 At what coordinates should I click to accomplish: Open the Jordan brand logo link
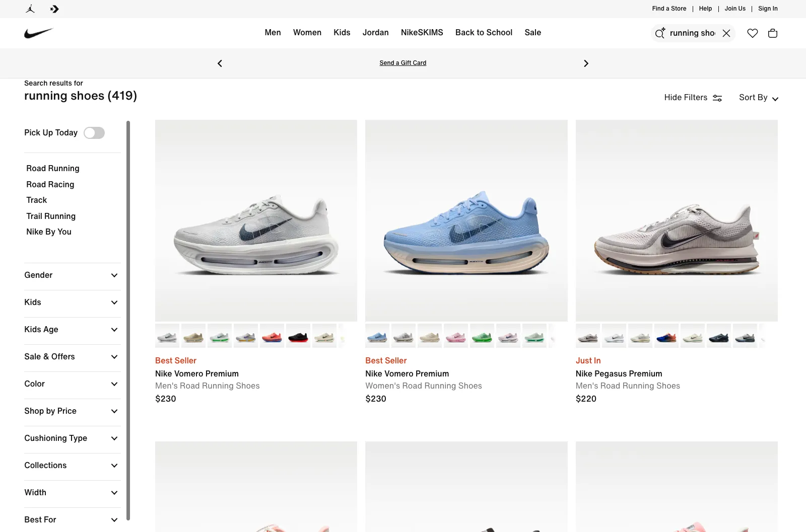[30, 9]
